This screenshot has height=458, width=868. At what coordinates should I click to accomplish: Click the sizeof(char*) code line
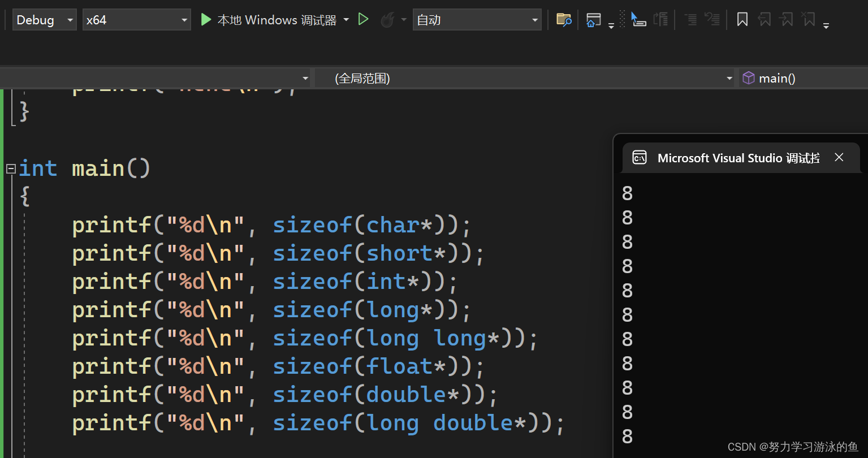pos(271,225)
